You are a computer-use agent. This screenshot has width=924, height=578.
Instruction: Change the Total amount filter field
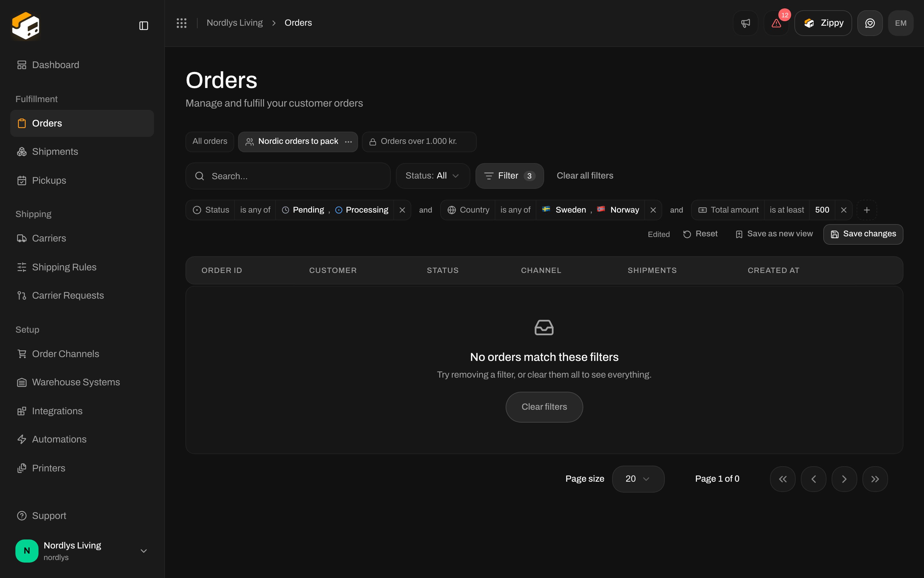[728, 210]
